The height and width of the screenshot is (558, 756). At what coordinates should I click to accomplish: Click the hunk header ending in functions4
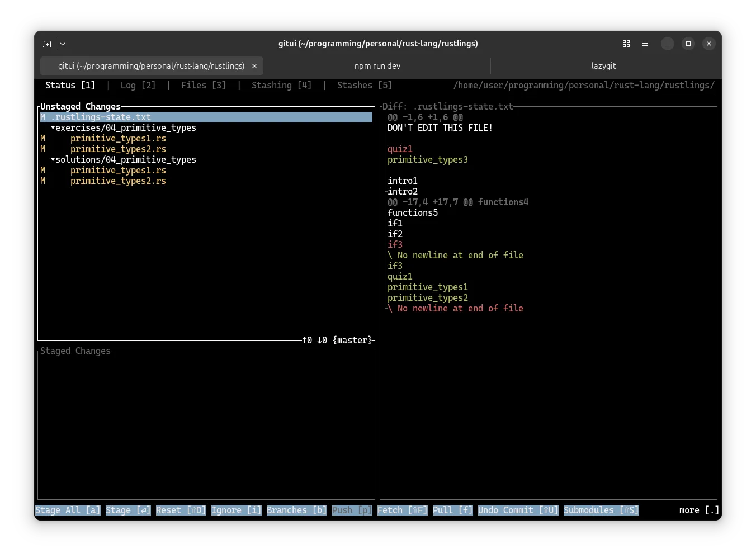point(458,202)
